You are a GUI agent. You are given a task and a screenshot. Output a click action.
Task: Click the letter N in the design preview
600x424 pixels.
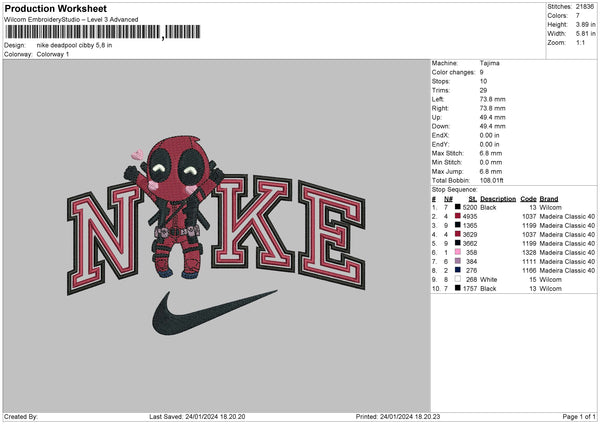click(105, 237)
